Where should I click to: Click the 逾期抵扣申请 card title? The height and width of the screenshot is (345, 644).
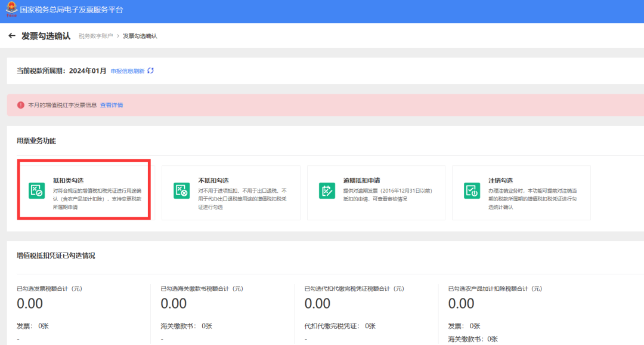coord(361,180)
